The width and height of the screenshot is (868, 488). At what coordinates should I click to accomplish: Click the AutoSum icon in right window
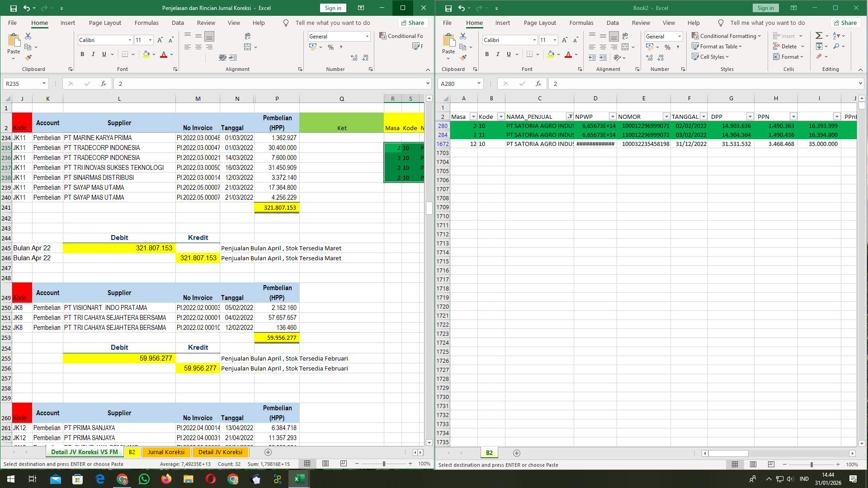pos(819,34)
